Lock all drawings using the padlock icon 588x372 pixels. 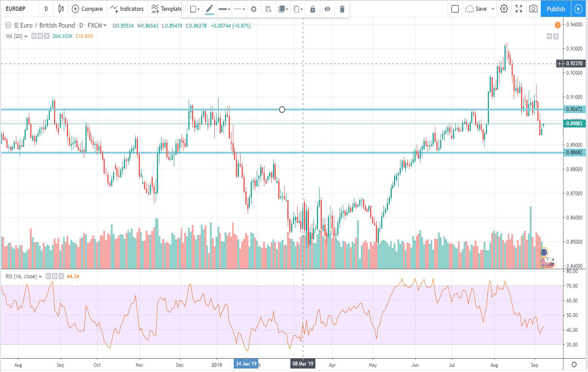point(312,9)
